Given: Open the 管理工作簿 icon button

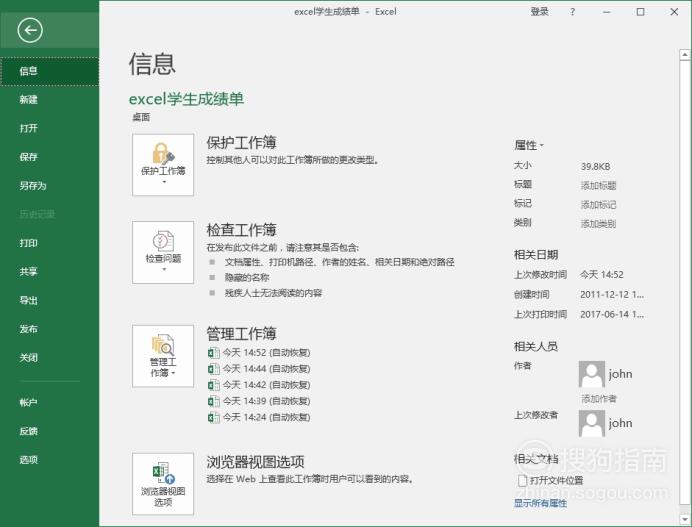Looking at the screenshot, I should coord(163,356).
